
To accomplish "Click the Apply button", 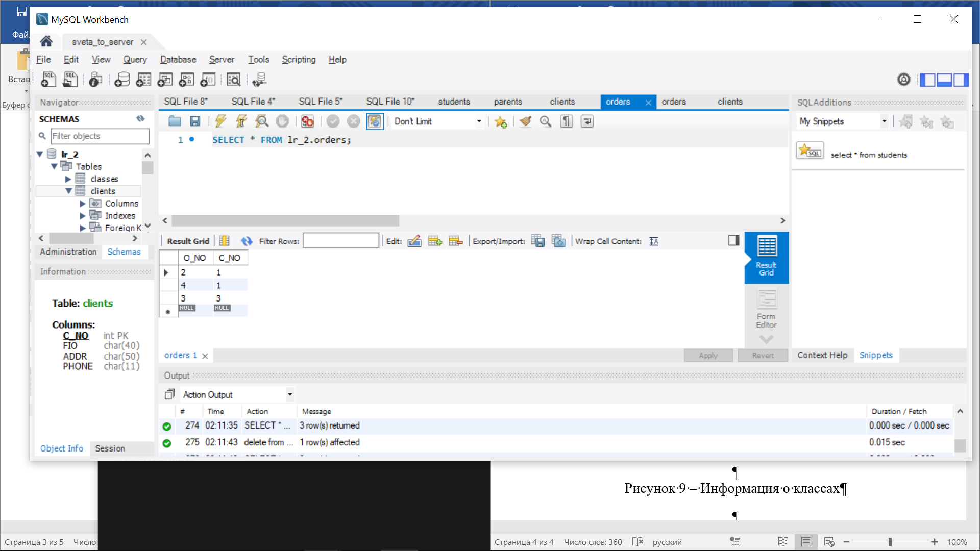I will (708, 355).
